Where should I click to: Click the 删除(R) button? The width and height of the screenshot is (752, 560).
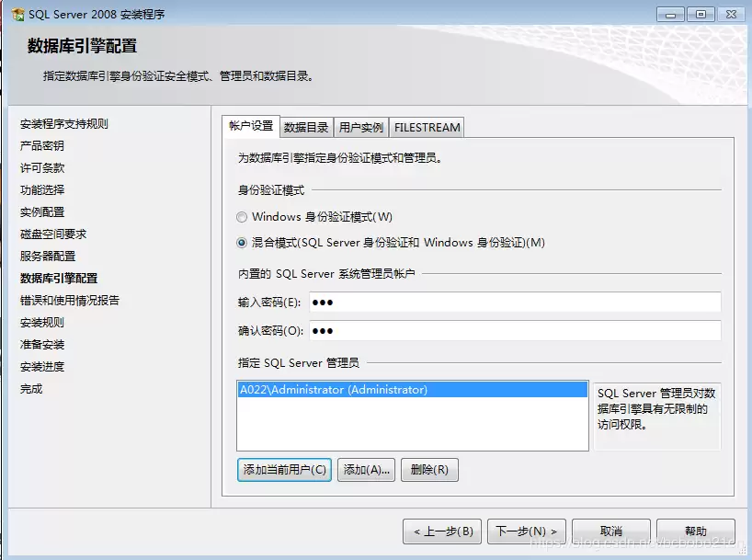tap(429, 470)
